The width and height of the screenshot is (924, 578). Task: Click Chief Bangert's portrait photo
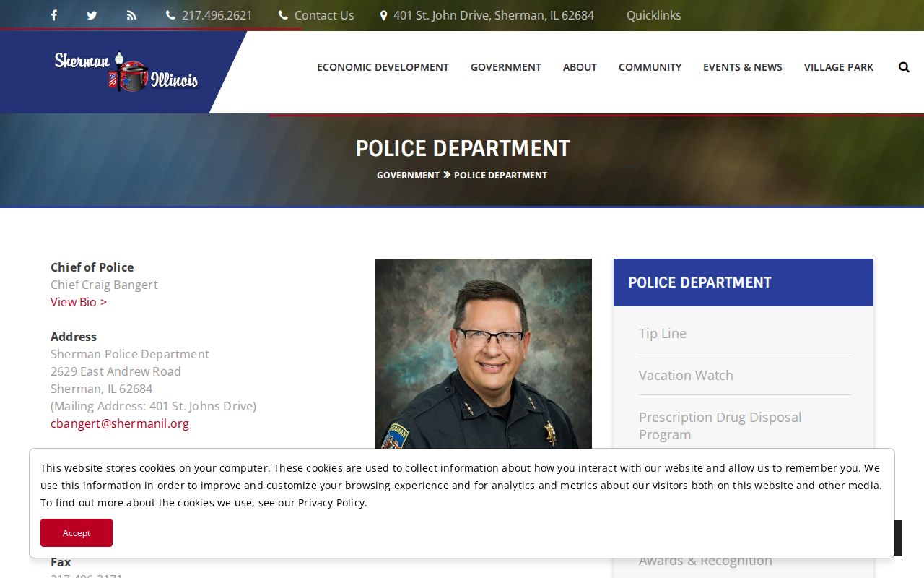click(484, 353)
